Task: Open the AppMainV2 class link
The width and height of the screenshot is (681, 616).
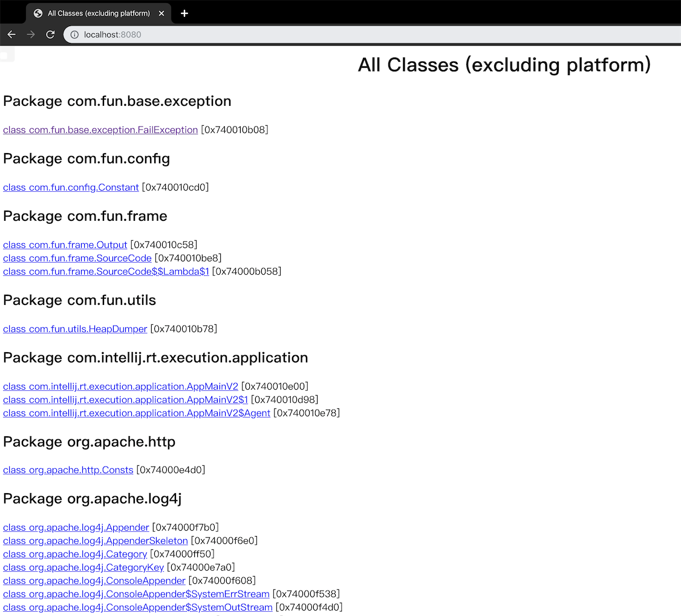Action: click(121, 386)
